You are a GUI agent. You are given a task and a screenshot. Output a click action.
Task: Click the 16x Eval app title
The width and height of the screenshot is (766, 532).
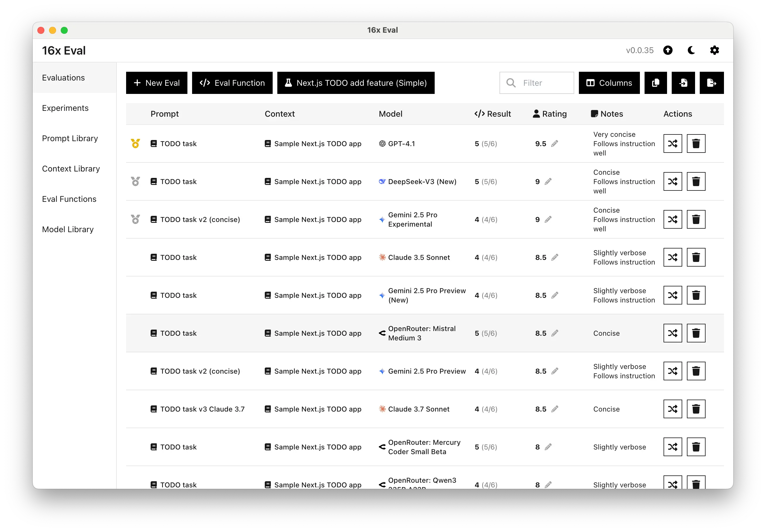tap(64, 50)
